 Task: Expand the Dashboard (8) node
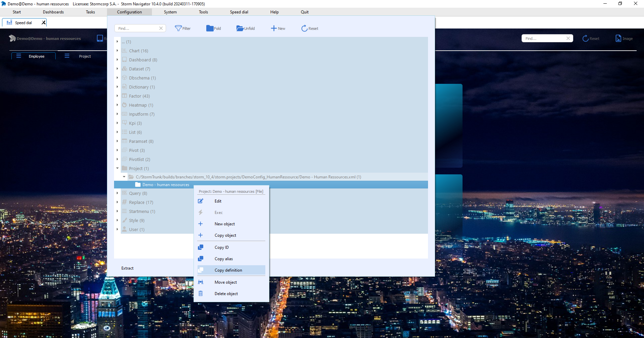tap(117, 60)
